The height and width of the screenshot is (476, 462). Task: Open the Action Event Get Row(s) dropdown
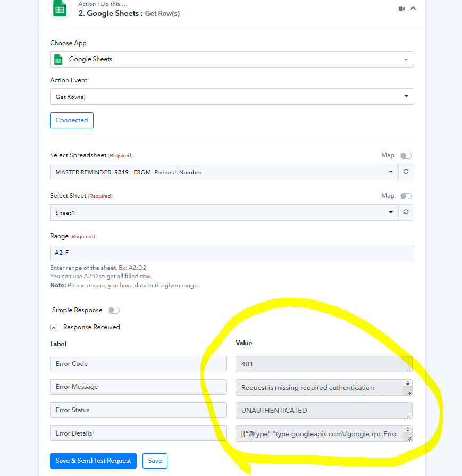(232, 97)
